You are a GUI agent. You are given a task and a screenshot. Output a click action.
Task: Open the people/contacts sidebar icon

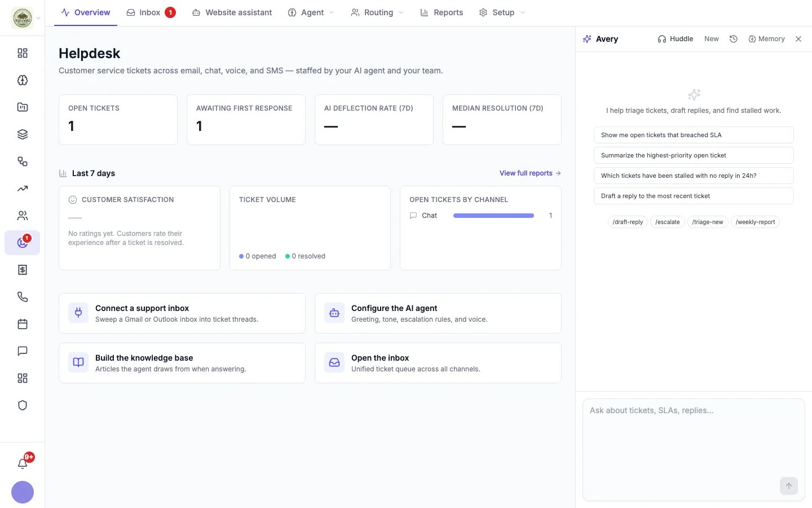click(x=23, y=216)
